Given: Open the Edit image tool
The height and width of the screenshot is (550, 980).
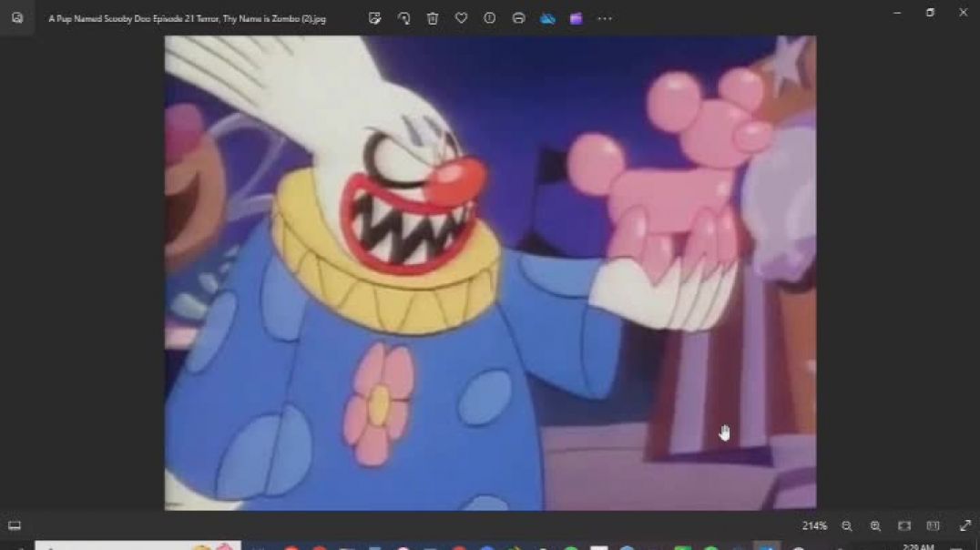Looking at the screenshot, I should coord(374,19).
